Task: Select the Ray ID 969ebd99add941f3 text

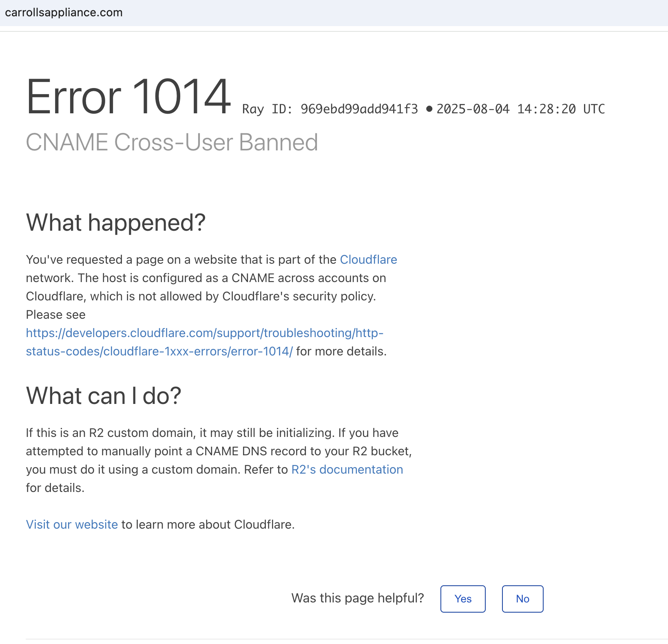Action: coord(330,109)
